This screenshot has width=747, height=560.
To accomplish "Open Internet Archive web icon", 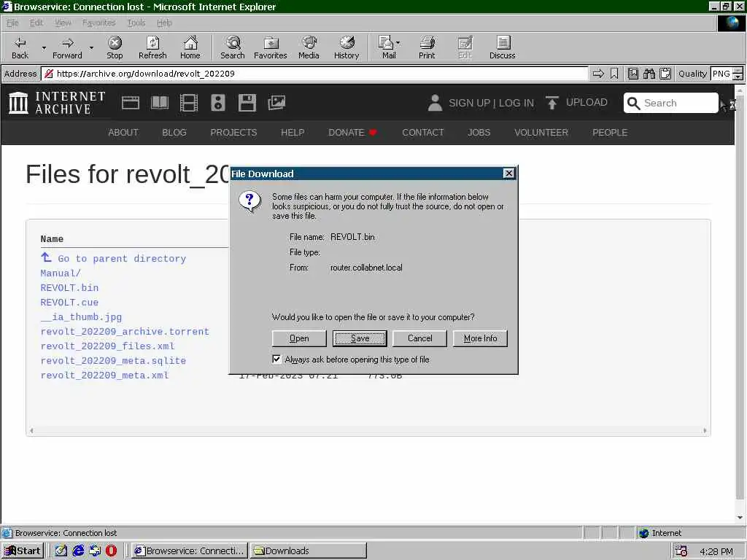I will (x=130, y=103).
